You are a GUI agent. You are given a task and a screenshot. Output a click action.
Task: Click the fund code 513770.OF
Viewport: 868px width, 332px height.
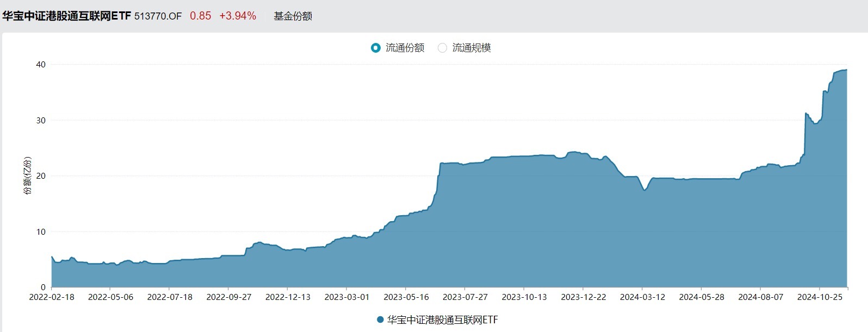[x=158, y=16]
